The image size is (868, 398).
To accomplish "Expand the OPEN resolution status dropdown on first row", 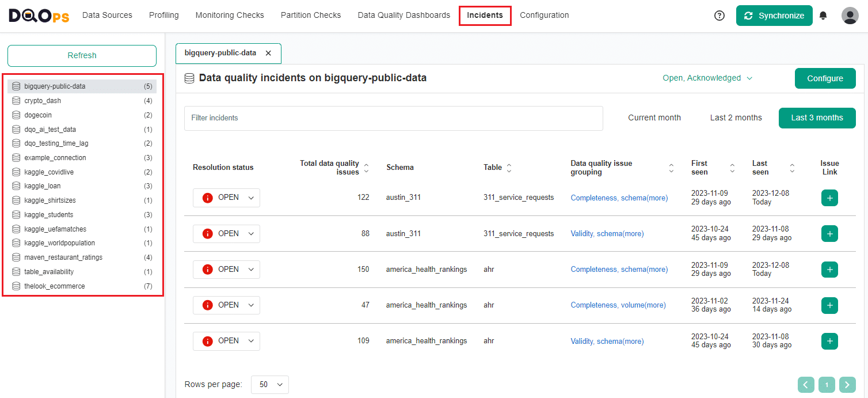I will [x=250, y=198].
